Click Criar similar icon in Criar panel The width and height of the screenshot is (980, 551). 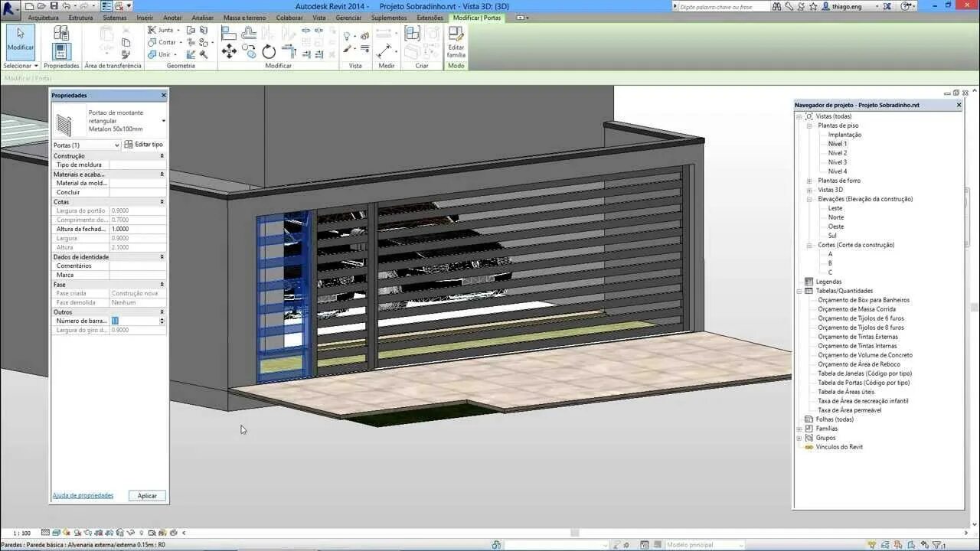pos(412,33)
